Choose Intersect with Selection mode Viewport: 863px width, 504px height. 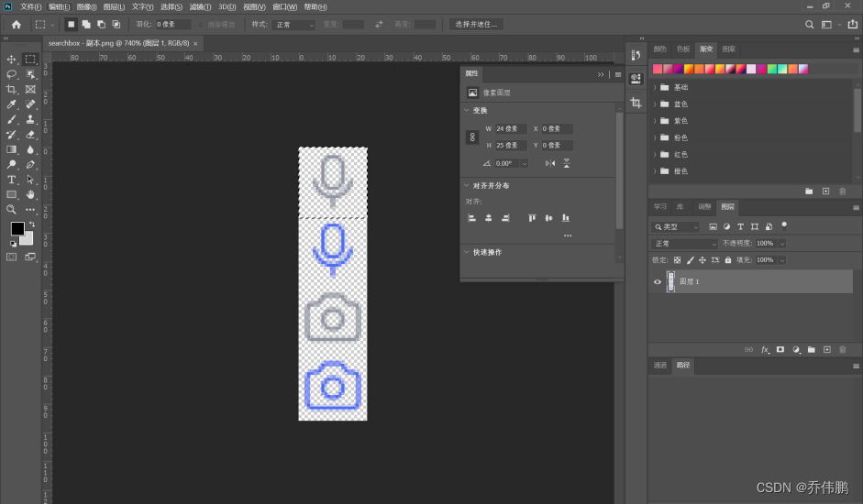(x=116, y=24)
